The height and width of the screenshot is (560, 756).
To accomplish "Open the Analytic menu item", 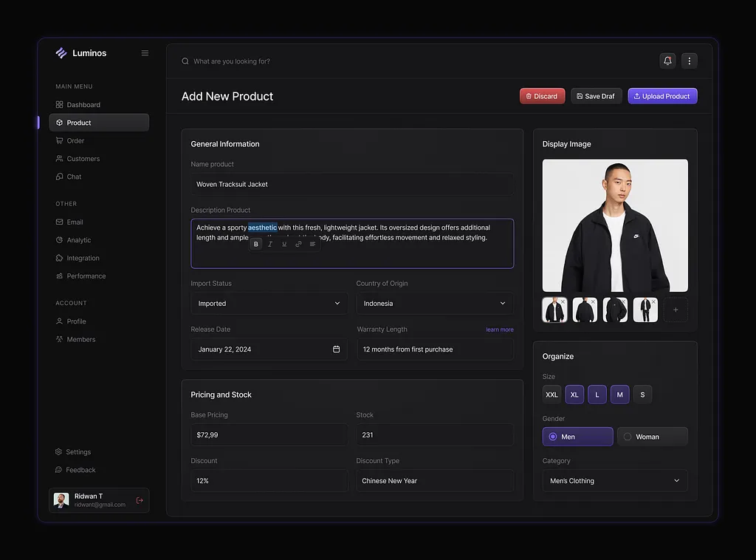I will (x=79, y=240).
